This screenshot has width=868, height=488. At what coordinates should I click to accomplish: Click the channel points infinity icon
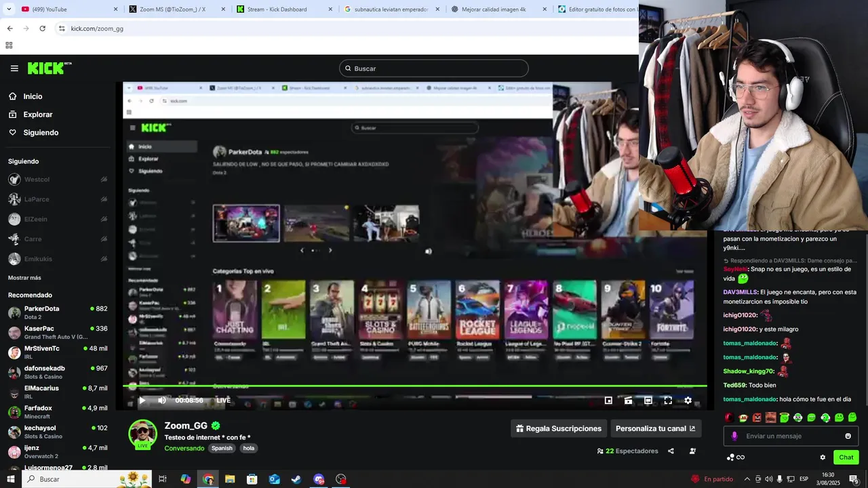pyautogui.click(x=736, y=457)
